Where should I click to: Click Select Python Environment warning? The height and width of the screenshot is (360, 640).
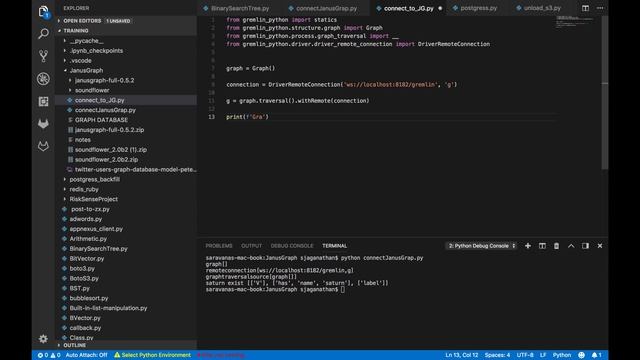(x=152, y=355)
